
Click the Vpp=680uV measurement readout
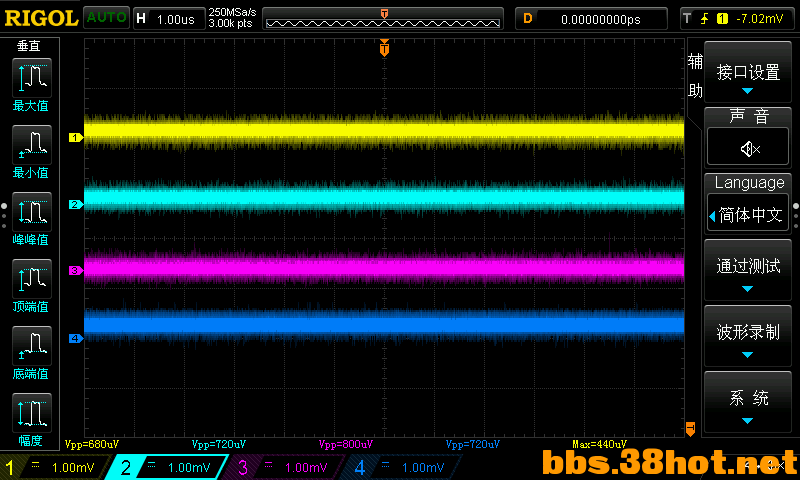[92, 444]
